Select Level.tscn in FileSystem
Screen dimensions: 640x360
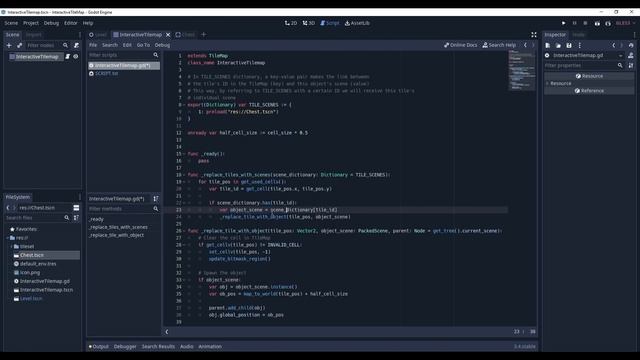(x=31, y=299)
